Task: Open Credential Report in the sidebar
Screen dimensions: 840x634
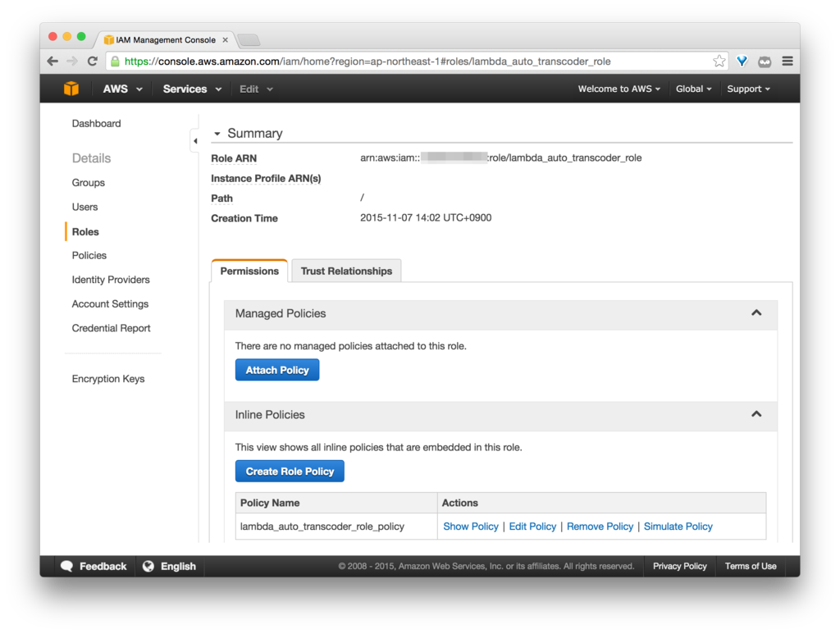Action: pyautogui.click(x=111, y=328)
